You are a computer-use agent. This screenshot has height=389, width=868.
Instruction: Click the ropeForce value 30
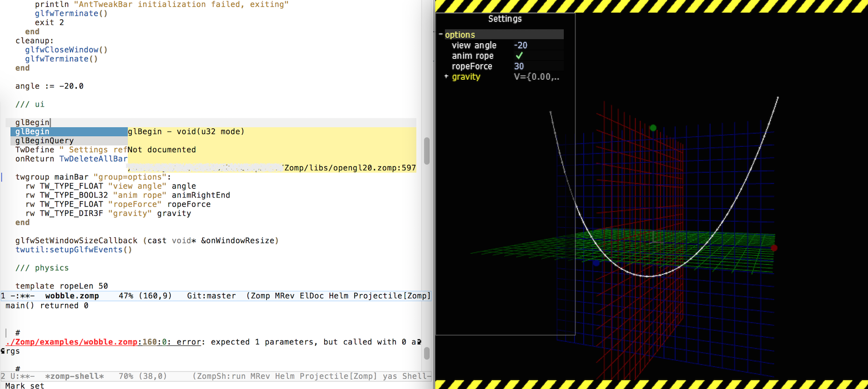pyautogui.click(x=519, y=67)
